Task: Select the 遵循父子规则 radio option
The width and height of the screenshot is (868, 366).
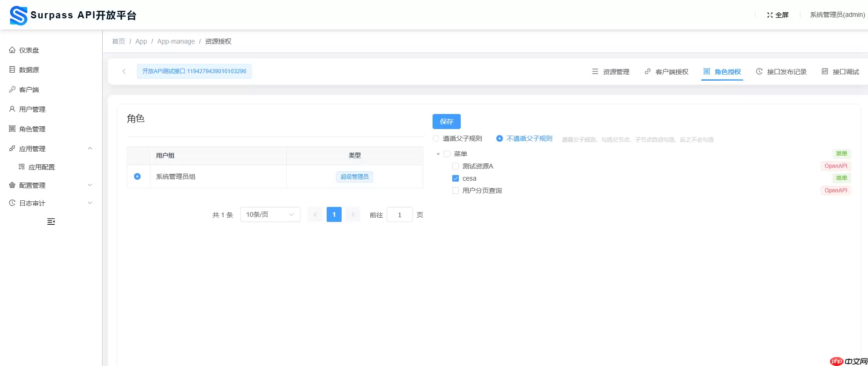Action: coord(436,138)
